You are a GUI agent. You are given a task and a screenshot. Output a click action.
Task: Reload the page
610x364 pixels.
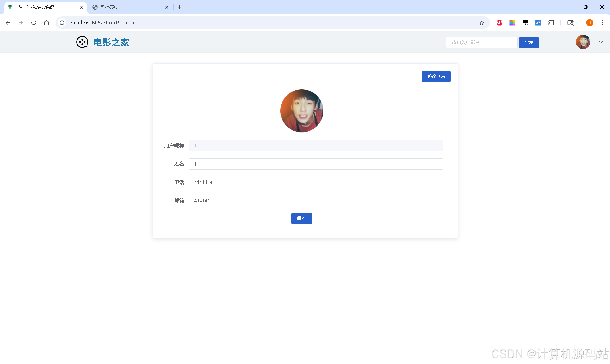(34, 23)
